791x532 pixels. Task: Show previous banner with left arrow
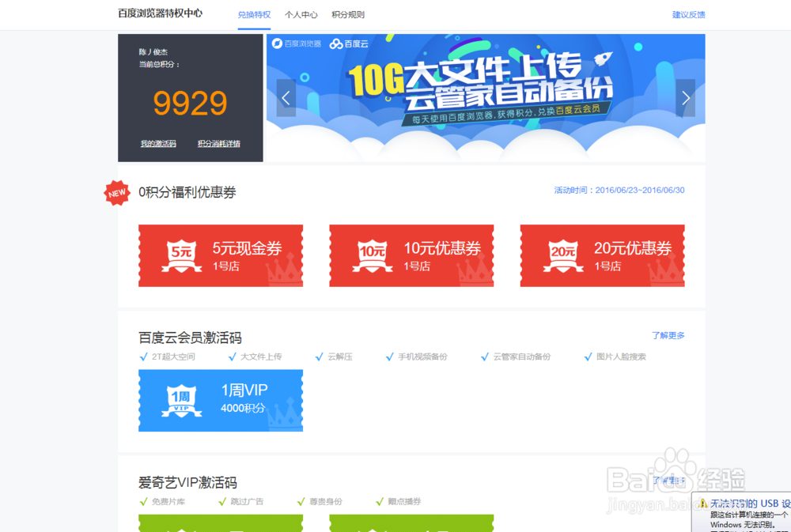(x=286, y=98)
